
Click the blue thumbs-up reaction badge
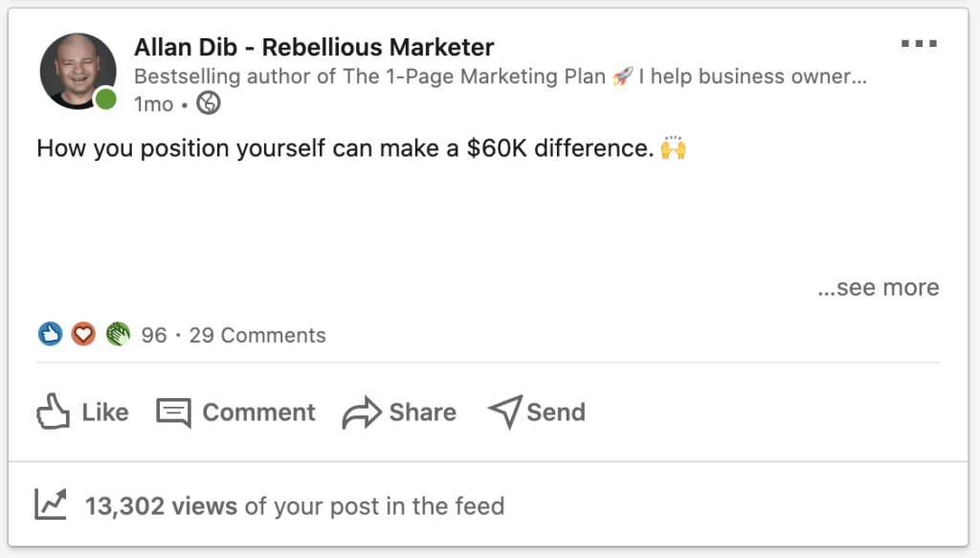(x=49, y=334)
